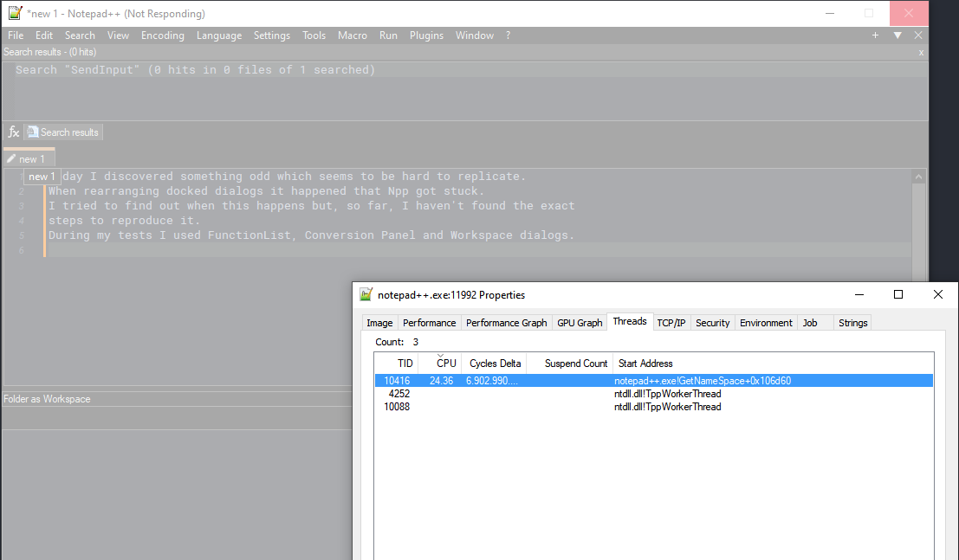Switch to the Image tab in Properties
Image resolution: width=959 pixels, height=560 pixels.
click(x=379, y=323)
